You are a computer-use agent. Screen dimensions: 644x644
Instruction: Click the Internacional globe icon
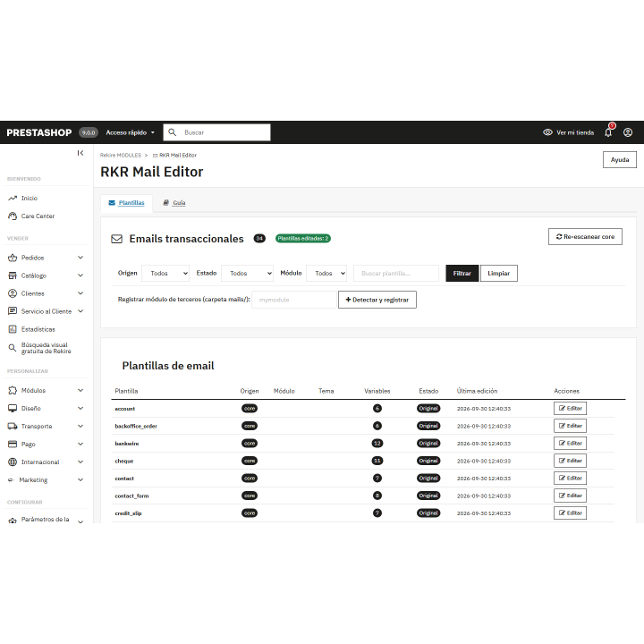pyautogui.click(x=13, y=462)
